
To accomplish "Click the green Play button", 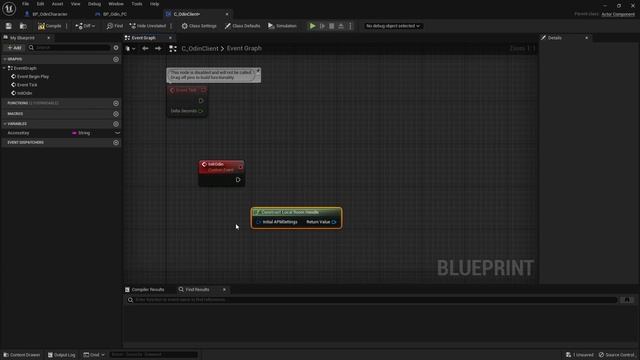I will pyautogui.click(x=312, y=26).
